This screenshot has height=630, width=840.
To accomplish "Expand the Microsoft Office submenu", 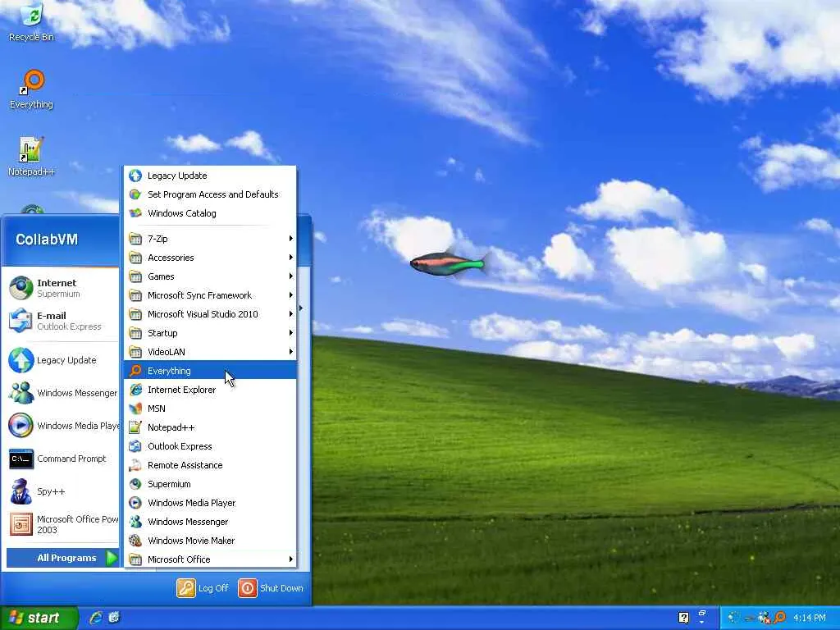I will [x=210, y=559].
